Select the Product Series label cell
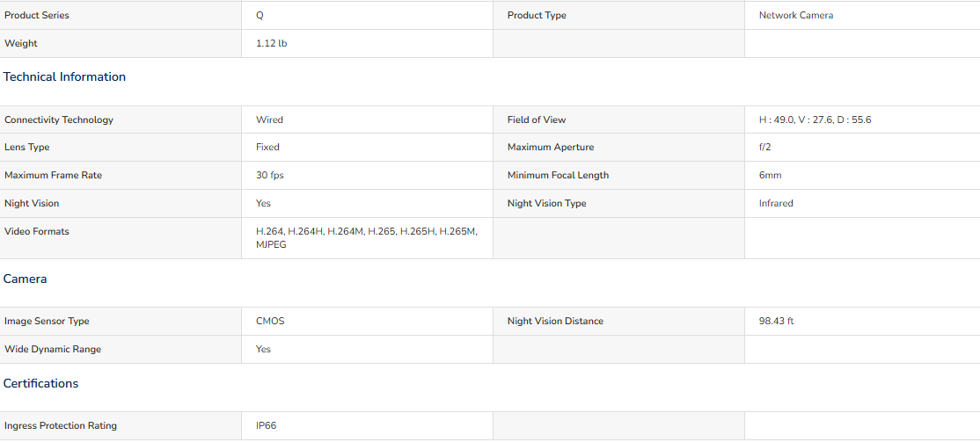The height and width of the screenshot is (442, 980). [121, 15]
